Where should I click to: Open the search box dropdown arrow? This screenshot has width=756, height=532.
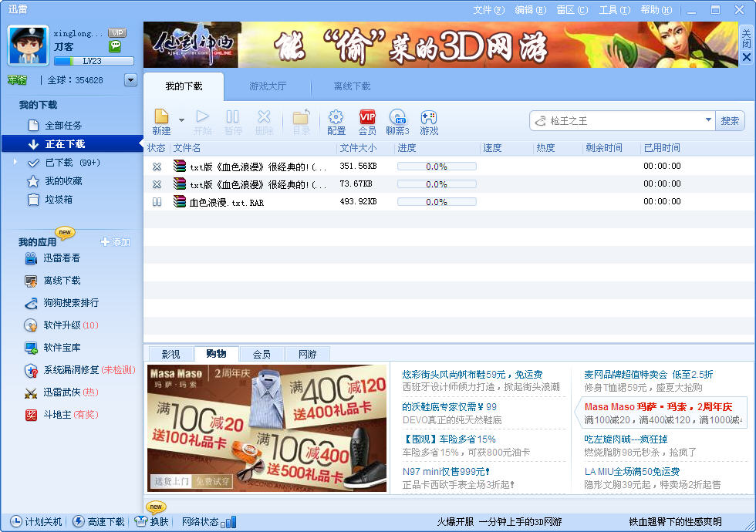coord(708,120)
